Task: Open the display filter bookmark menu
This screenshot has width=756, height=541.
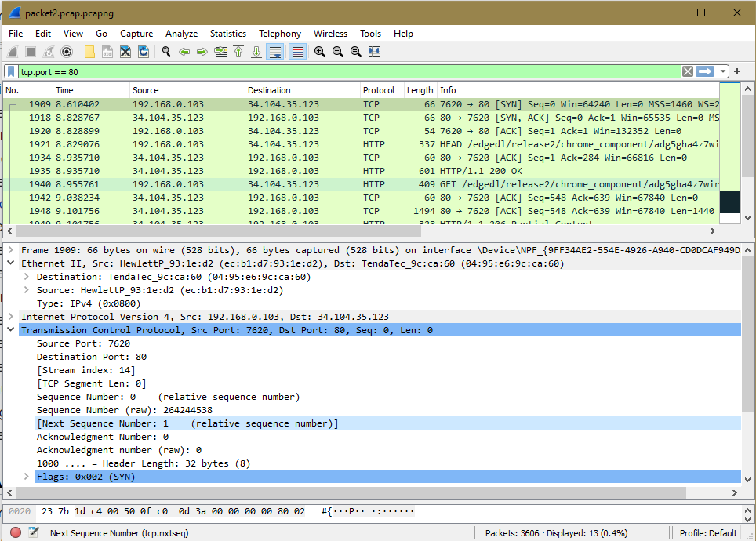Action: [x=11, y=71]
